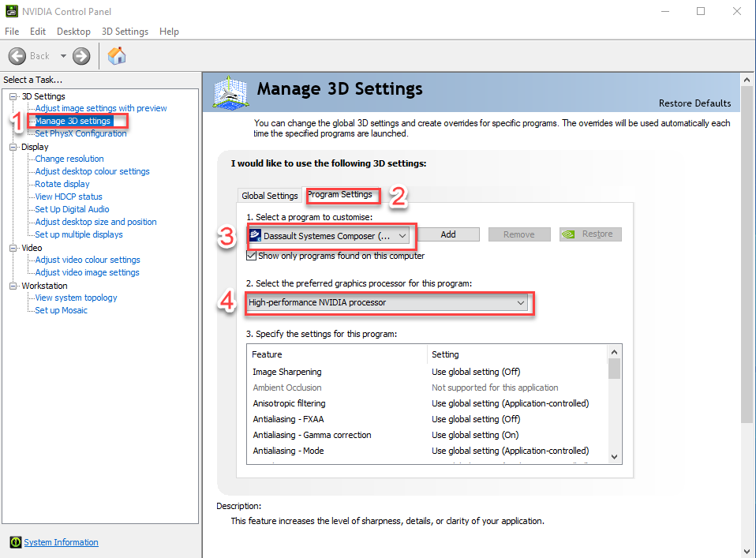Click the Restore button

click(x=590, y=234)
